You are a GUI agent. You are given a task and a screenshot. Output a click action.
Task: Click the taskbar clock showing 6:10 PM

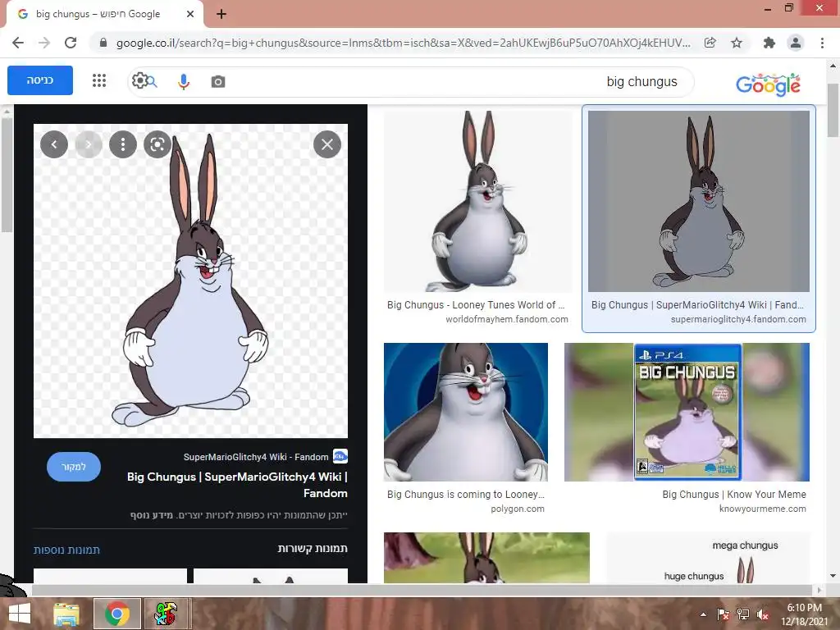pos(804,614)
